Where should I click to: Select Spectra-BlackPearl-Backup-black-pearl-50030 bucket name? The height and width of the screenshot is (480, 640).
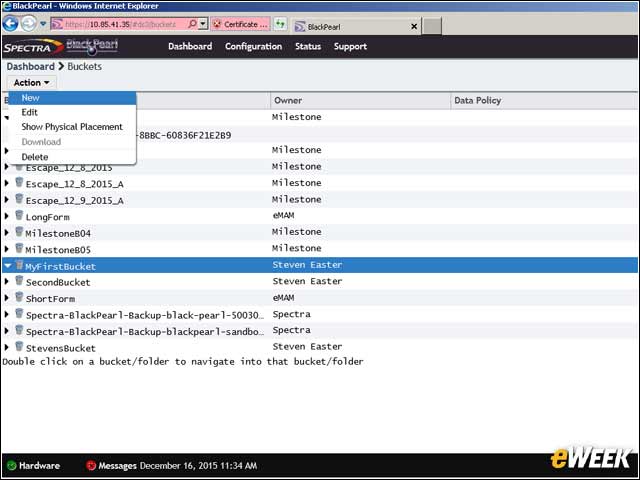145,315
